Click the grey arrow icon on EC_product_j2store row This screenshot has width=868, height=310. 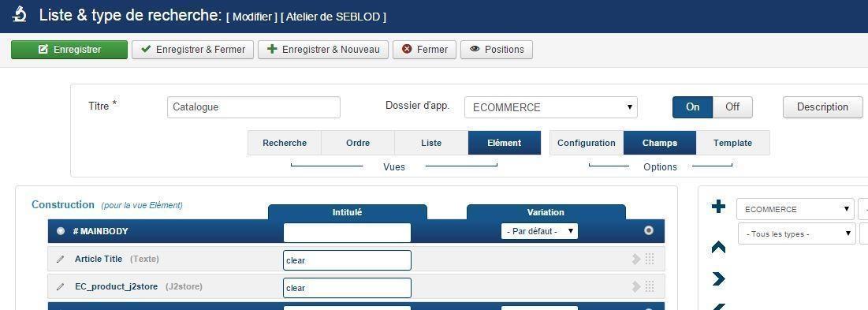coord(636,286)
